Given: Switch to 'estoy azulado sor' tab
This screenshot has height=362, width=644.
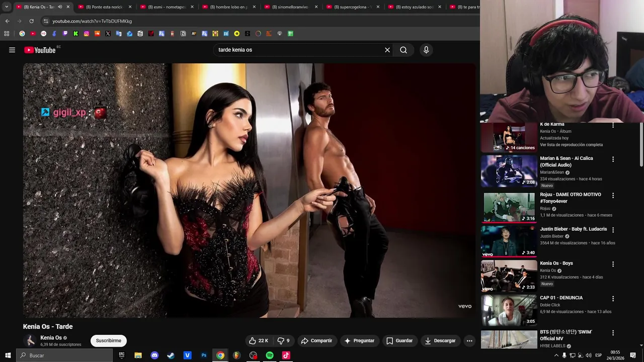Looking at the screenshot, I should point(415,7).
